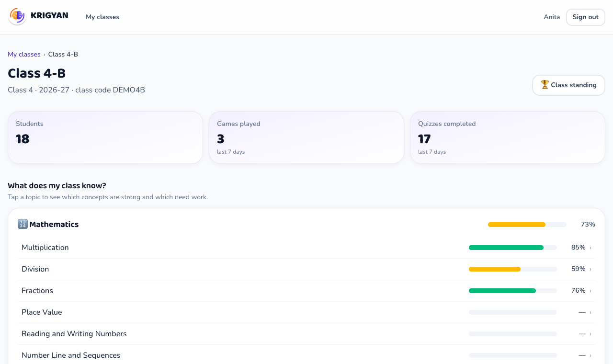613x364 pixels.
Task: Click the KRIGYAN brand name text
Action: pos(49,16)
